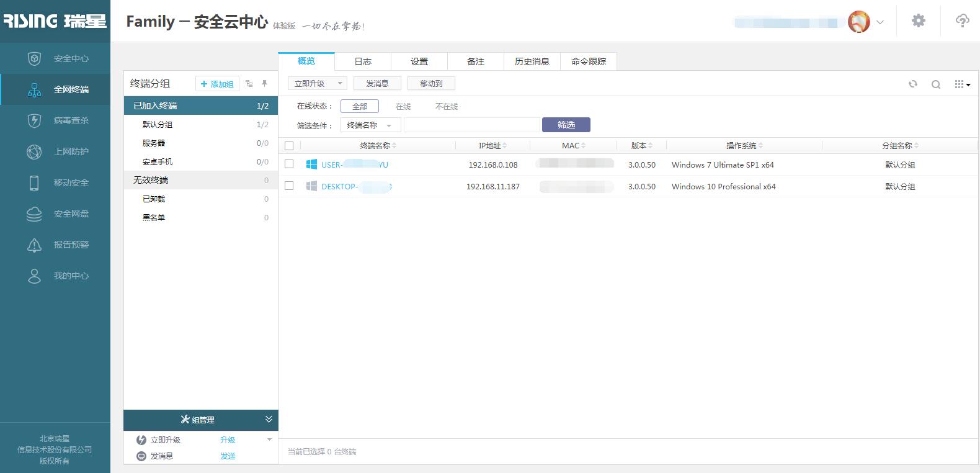
Task: Switch to the 概览 tab
Action: pos(306,61)
